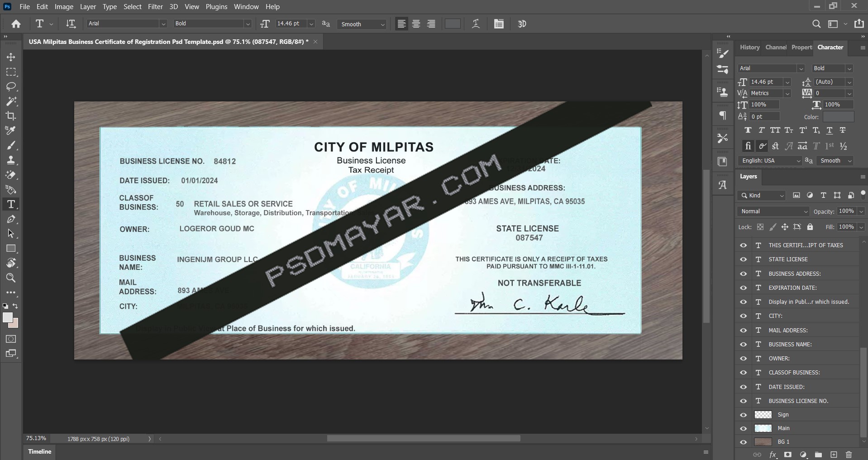Click text color swatch in options bar
Image resolution: width=868 pixels, height=460 pixels.
(453, 24)
